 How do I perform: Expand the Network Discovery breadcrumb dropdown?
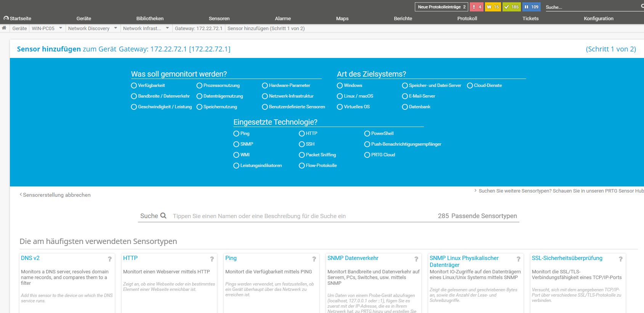click(x=116, y=28)
